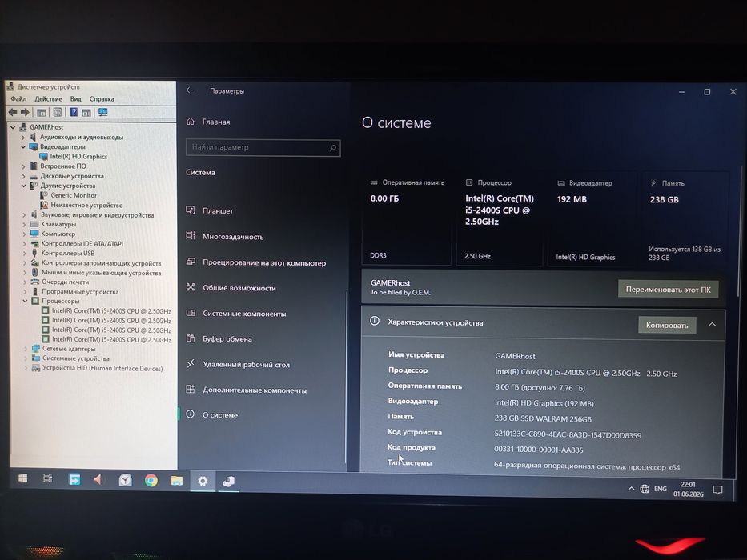The image size is (747, 560).
Task: Click the Help question-mark toolbar icon
Action: (74, 112)
